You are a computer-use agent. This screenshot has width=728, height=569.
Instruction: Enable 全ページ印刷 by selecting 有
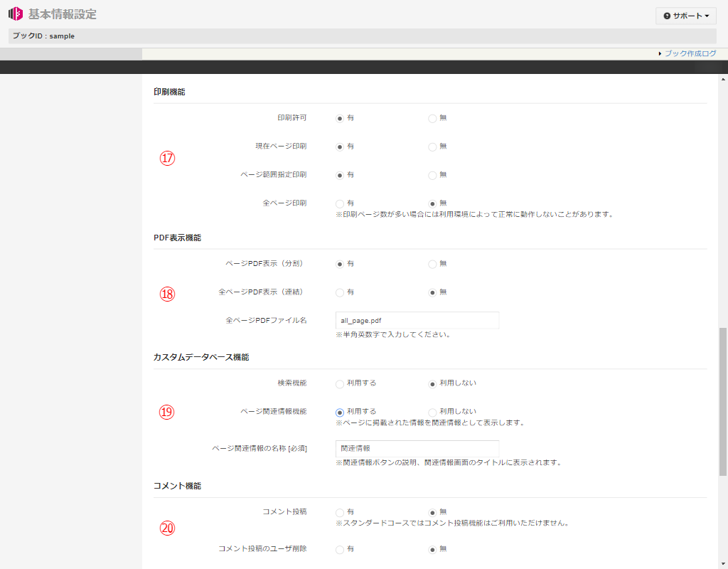pos(340,203)
